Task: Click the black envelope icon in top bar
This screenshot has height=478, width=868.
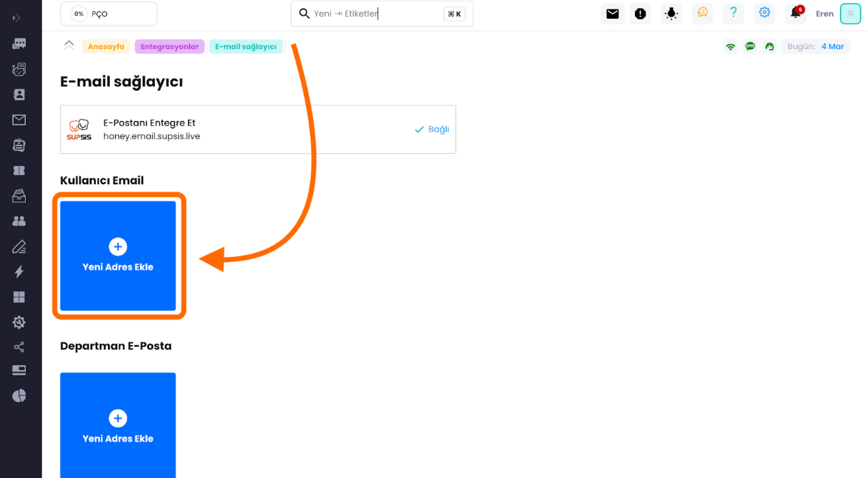Action: 612,13
